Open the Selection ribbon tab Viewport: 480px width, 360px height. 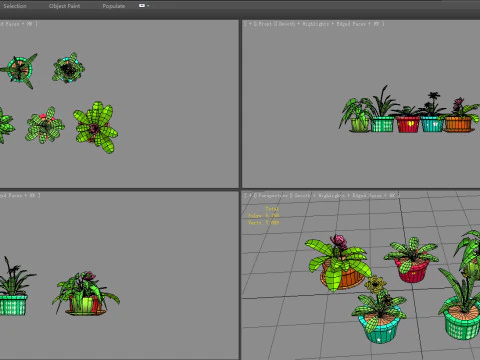15,6
